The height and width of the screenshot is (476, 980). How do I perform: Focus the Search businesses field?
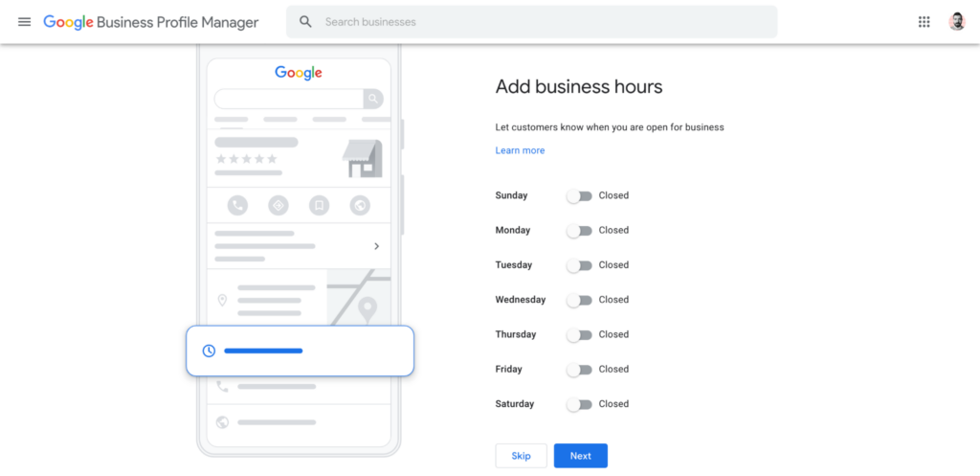click(532, 22)
